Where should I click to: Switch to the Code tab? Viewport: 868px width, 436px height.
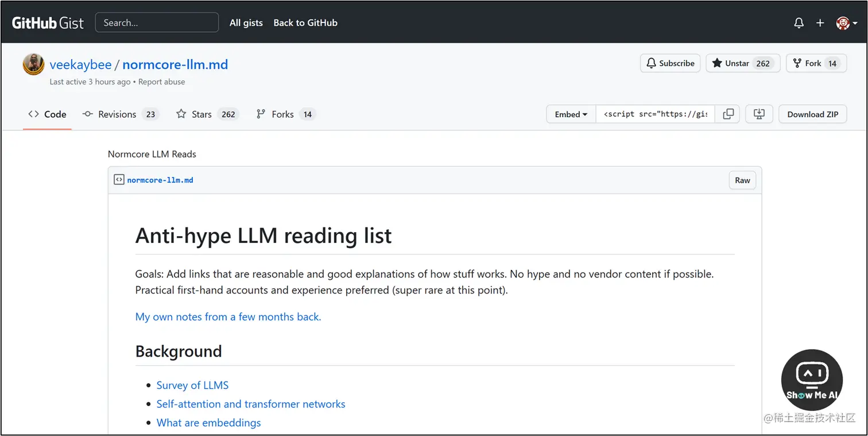pyautogui.click(x=47, y=114)
